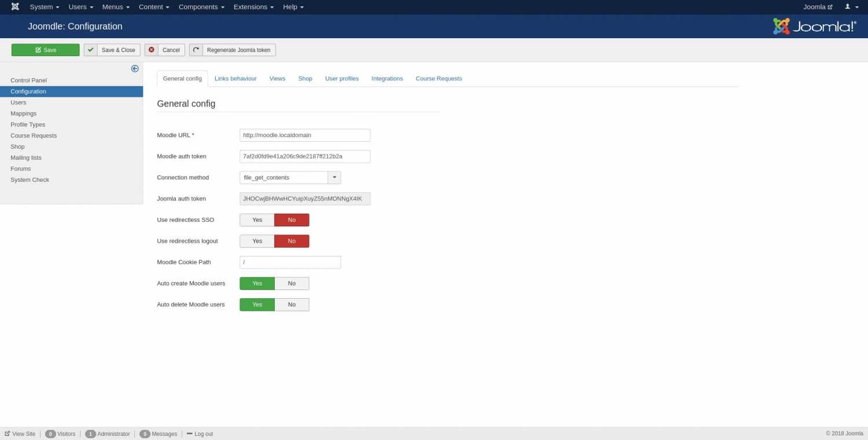
Task: Go to System Check in sidebar
Action: click(30, 180)
